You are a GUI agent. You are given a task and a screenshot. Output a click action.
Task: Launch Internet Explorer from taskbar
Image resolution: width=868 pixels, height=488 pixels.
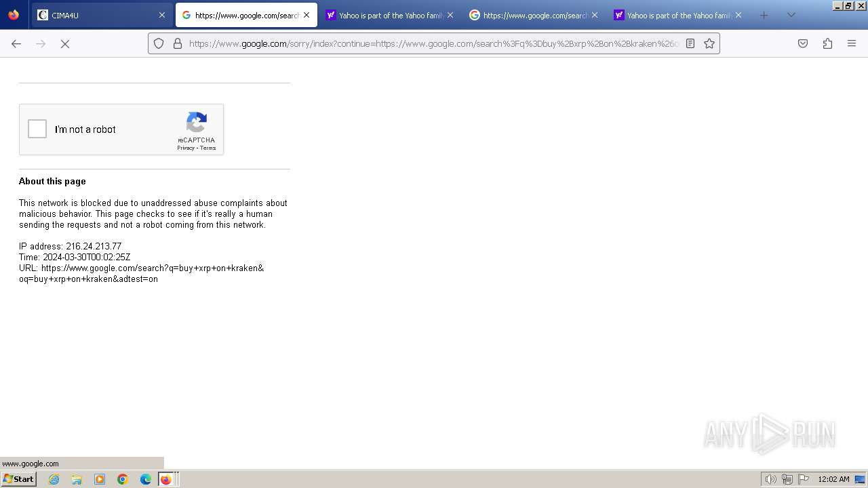point(54,479)
